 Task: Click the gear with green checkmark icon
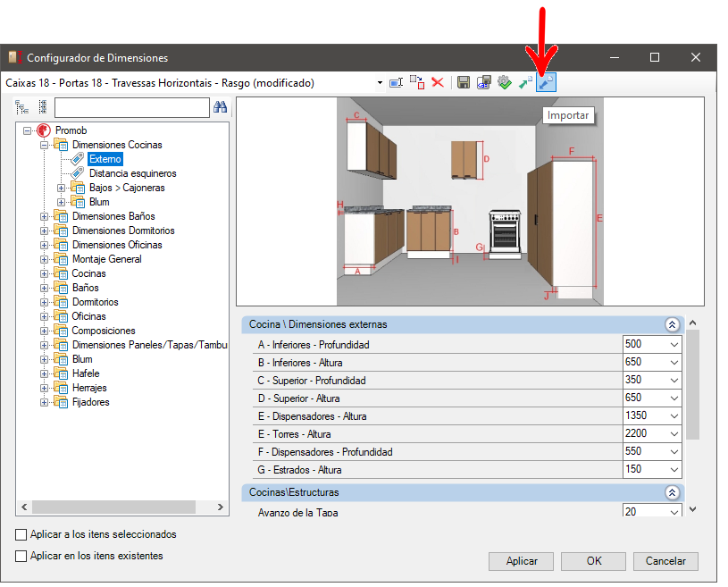pos(505,83)
